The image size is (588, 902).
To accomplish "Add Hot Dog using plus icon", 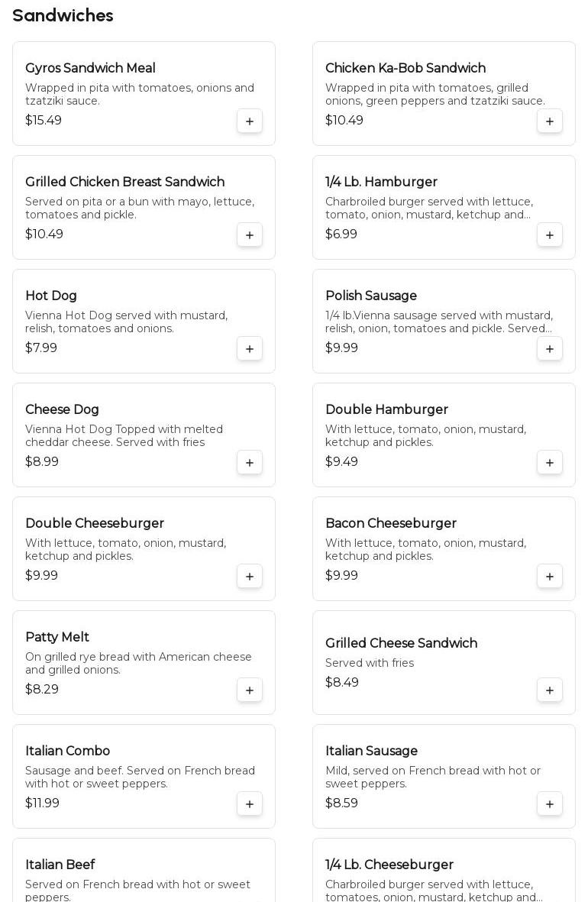I will [250, 349].
